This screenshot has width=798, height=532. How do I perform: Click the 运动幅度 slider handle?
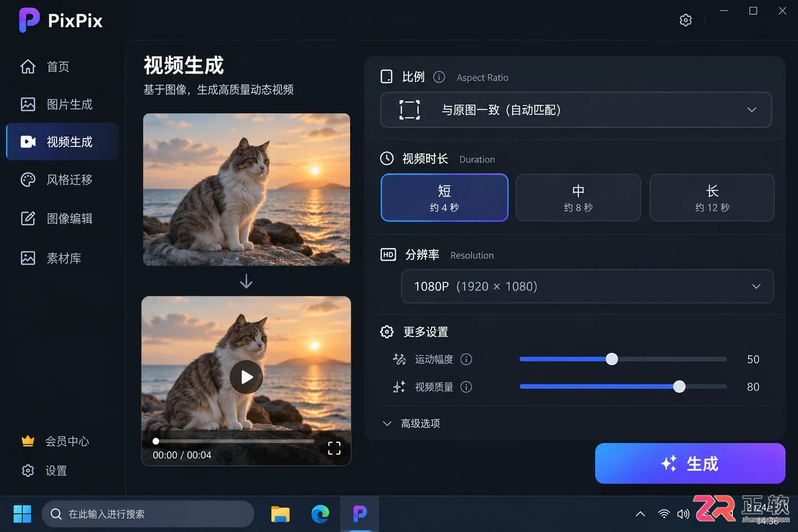pyautogui.click(x=612, y=359)
